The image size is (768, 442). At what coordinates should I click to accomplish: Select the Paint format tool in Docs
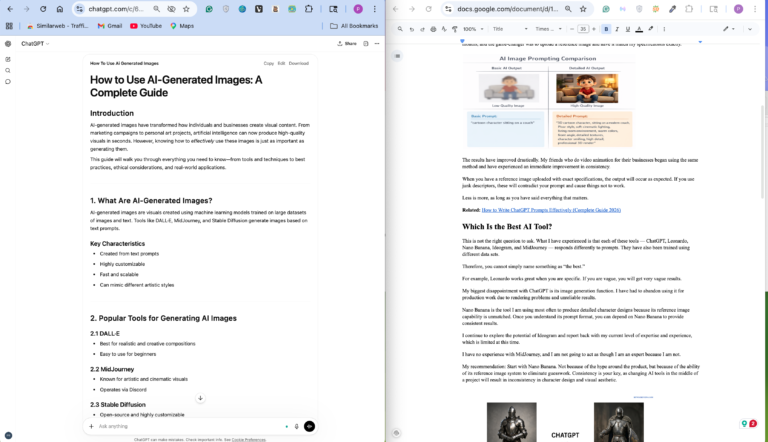click(455, 29)
